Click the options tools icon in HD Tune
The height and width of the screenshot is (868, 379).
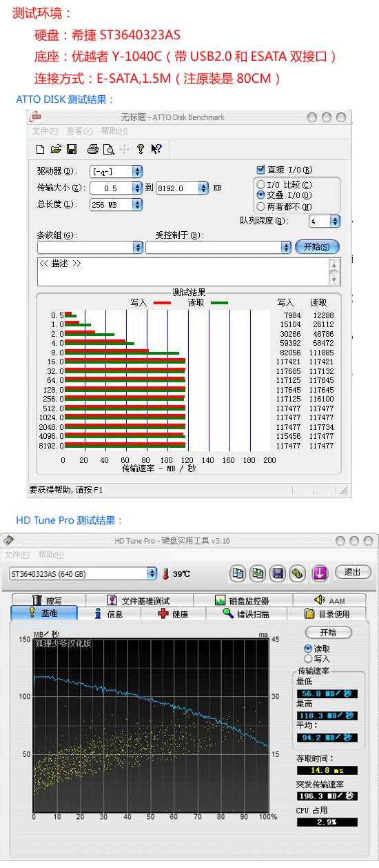(298, 573)
